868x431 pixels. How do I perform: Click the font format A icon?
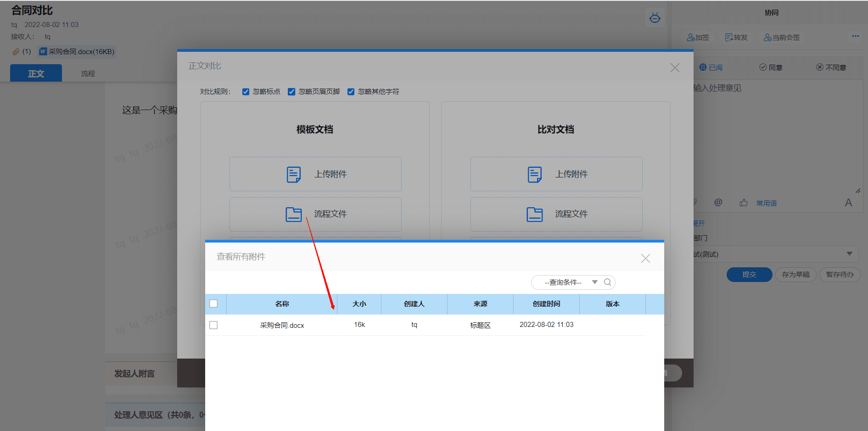pos(849,203)
